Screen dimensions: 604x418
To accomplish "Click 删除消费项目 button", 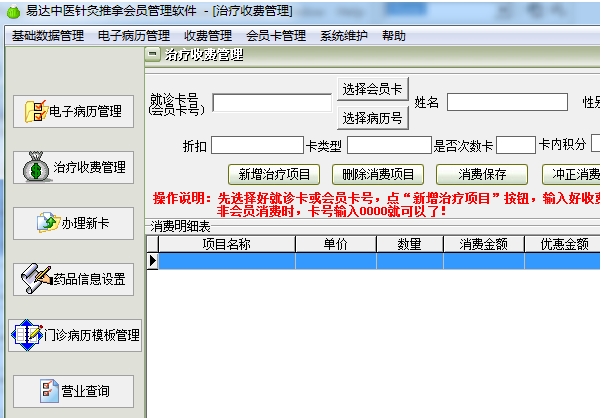I will click(x=378, y=175).
